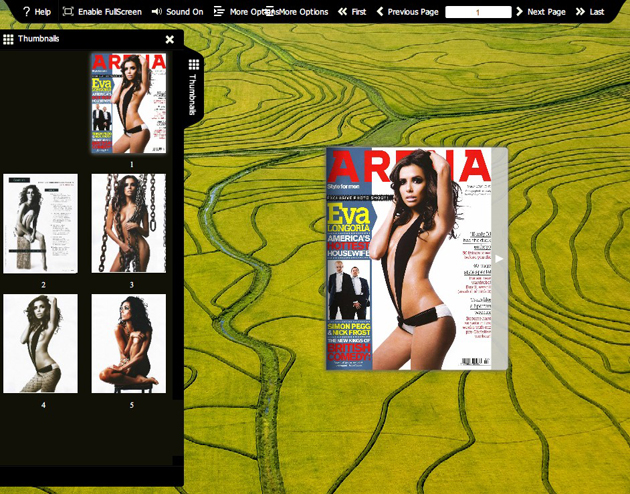Click the double-arrow First icon
The height and width of the screenshot is (494, 630).
click(342, 12)
